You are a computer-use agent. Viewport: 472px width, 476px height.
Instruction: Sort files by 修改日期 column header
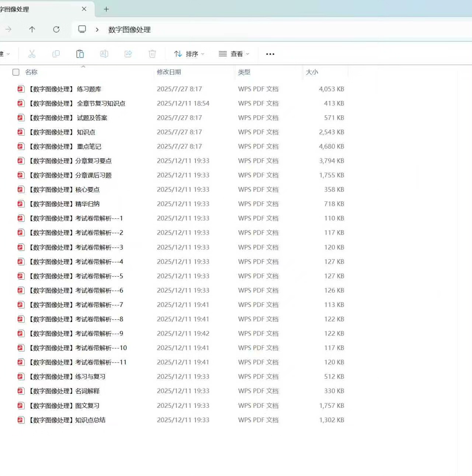click(x=169, y=72)
